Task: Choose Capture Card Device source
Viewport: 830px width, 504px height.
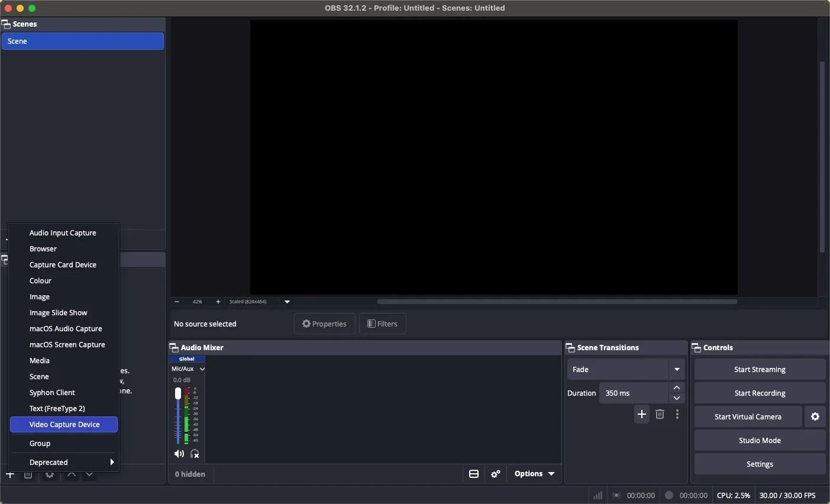Action: (64, 265)
